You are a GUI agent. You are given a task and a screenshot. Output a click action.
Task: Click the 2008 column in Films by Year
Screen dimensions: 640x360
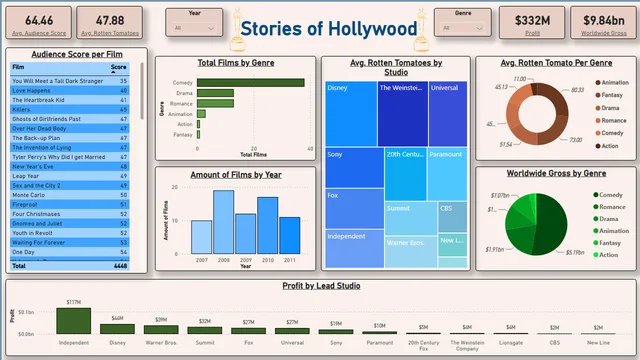tap(224, 222)
